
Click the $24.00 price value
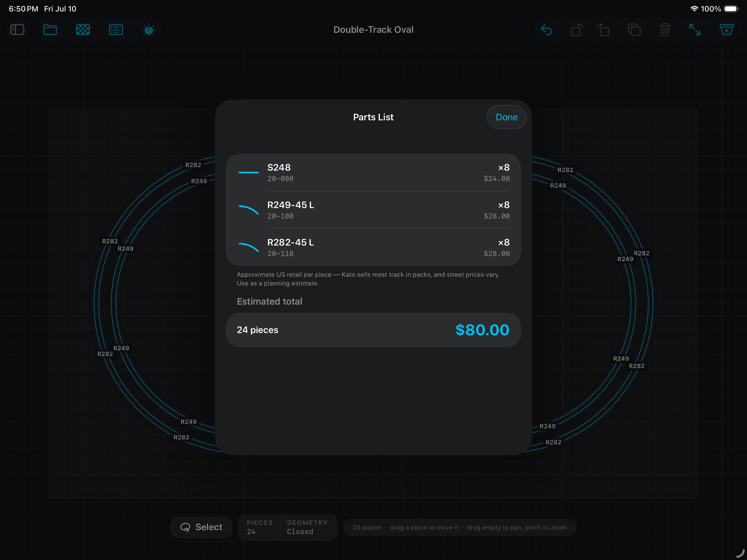tap(497, 179)
